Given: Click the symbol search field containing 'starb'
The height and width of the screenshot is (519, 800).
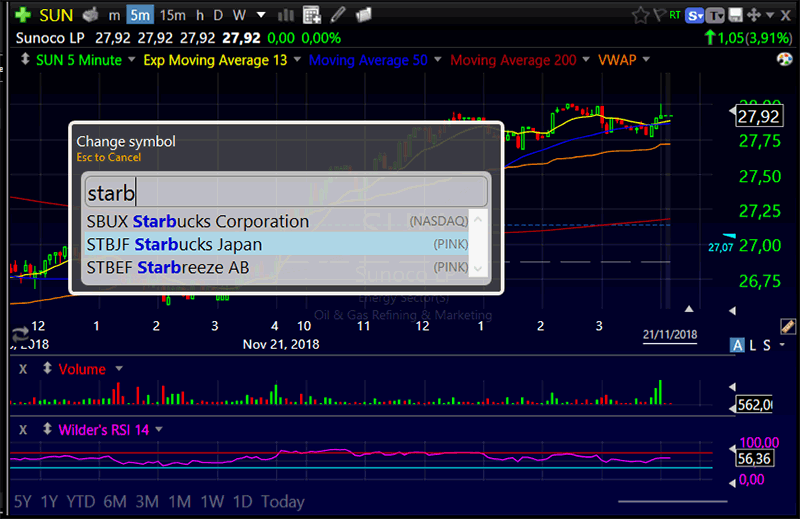Looking at the screenshot, I should [x=286, y=193].
